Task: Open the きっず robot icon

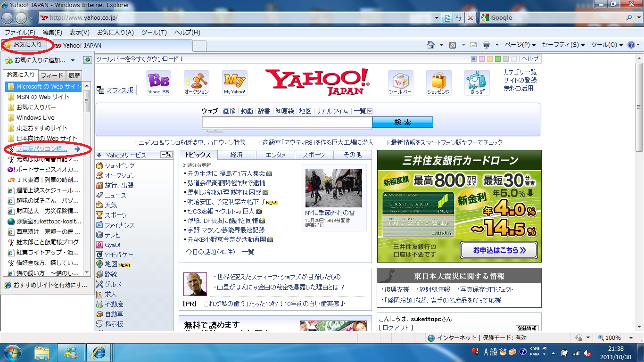Action: click(477, 83)
